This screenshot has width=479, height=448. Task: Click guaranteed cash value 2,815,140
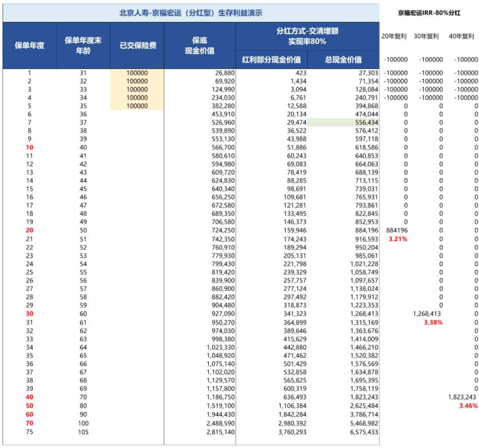[221, 432]
